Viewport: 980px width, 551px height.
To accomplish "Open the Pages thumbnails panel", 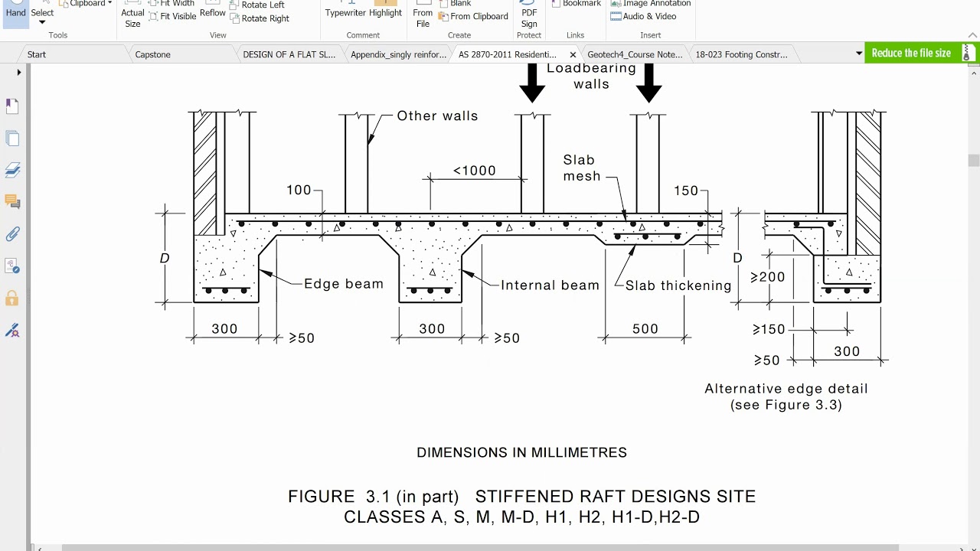I will [x=12, y=139].
